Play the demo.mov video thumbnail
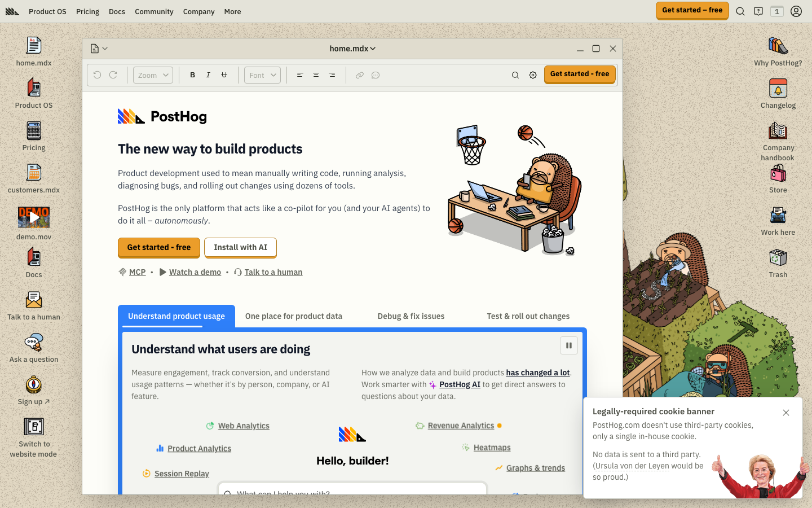The image size is (812, 508). point(34,217)
